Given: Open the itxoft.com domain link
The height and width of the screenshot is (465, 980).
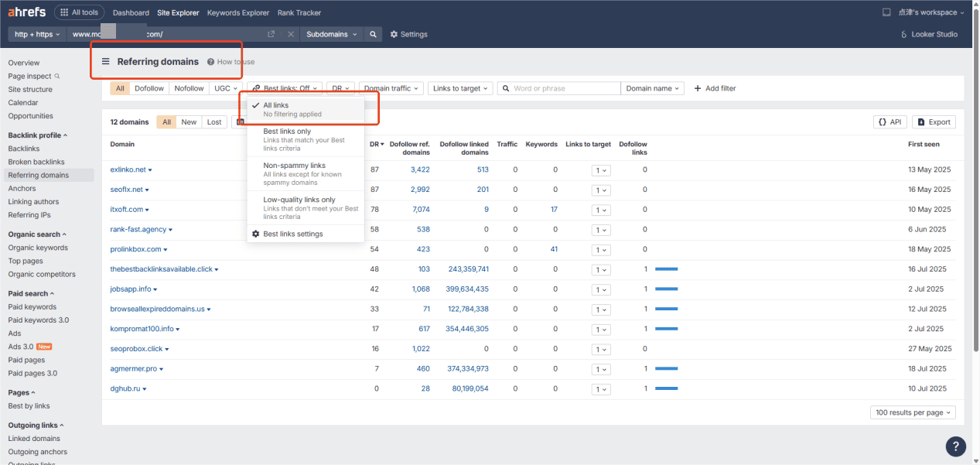Looking at the screenshot, I should pyautogui.click(x=127, y=210).
